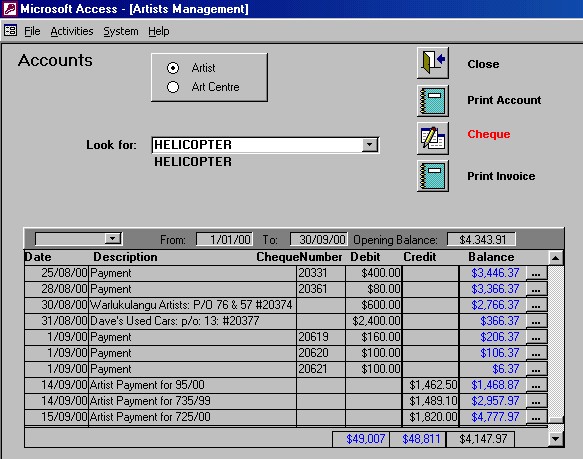Click the 31/08/00 date cell
The width and height of the screenshot is (583, 459).
coord(57,321)
